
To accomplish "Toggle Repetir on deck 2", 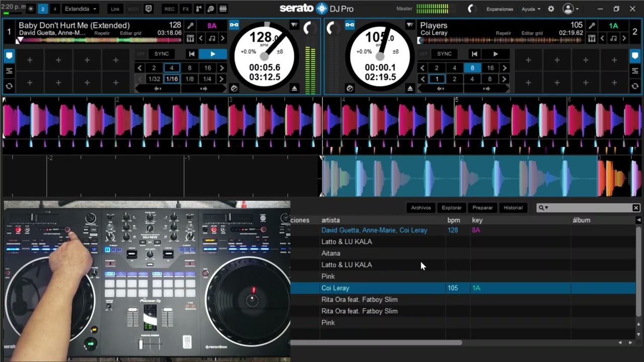I will pyautogui.click(x=504, y=33).
